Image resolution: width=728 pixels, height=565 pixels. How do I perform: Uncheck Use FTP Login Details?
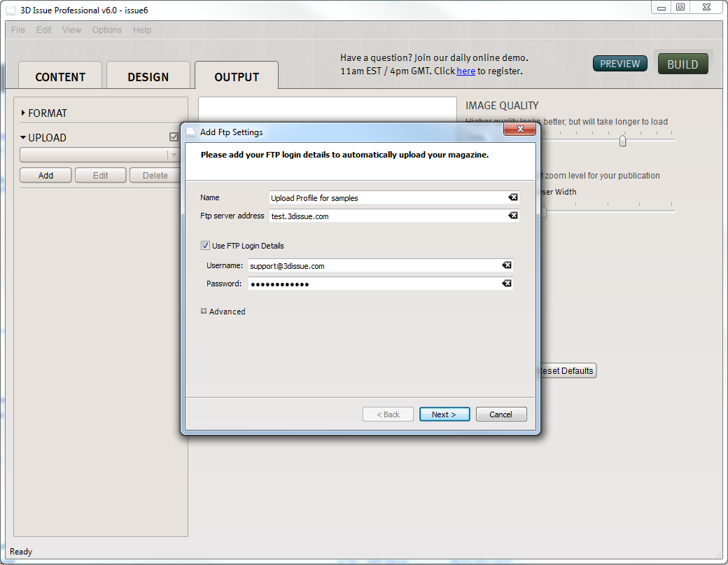pyautogui.click(x=205, y=246)
